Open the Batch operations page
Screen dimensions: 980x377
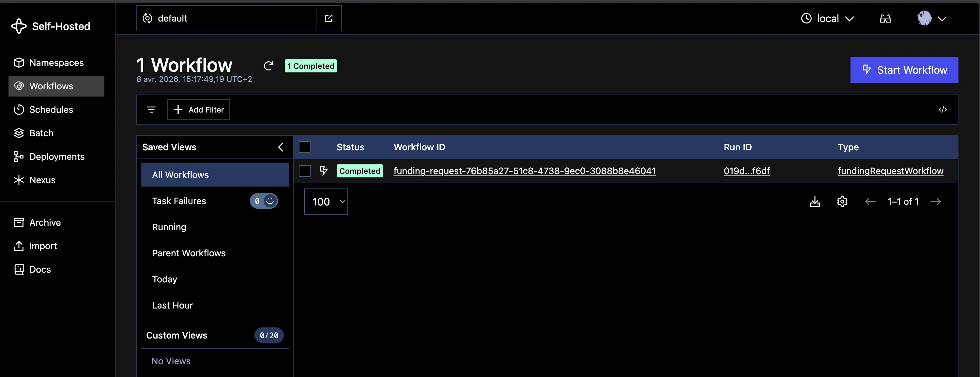pos(42,133)
